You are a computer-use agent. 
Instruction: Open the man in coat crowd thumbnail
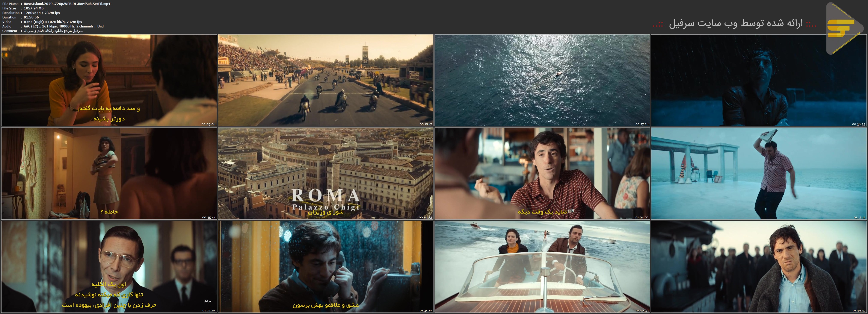pyautogui.click(x=759, y=266)
